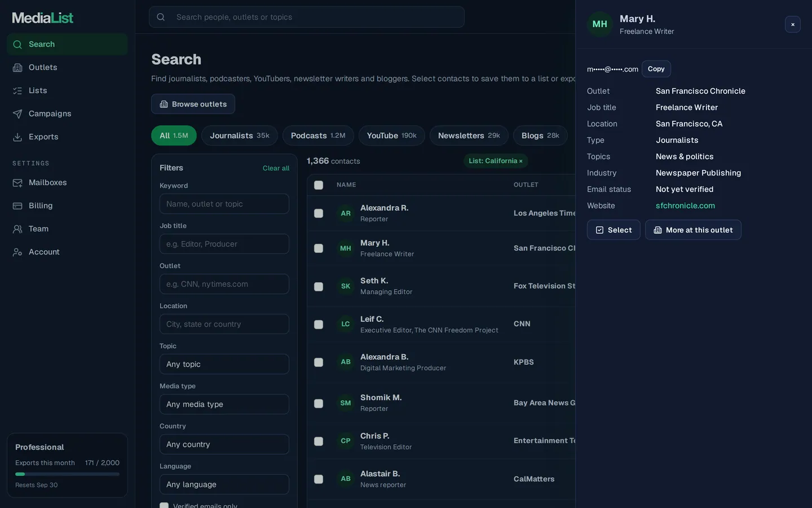Check the box for Leif C.

(x=319, y=325)
